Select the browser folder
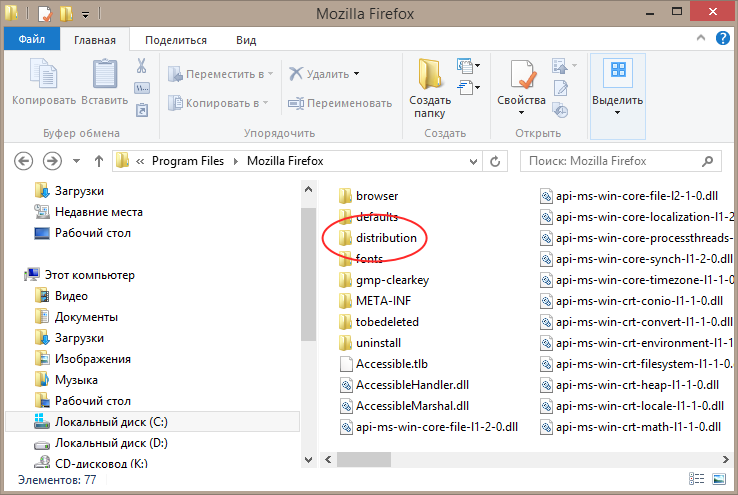 tap(368, 196)
